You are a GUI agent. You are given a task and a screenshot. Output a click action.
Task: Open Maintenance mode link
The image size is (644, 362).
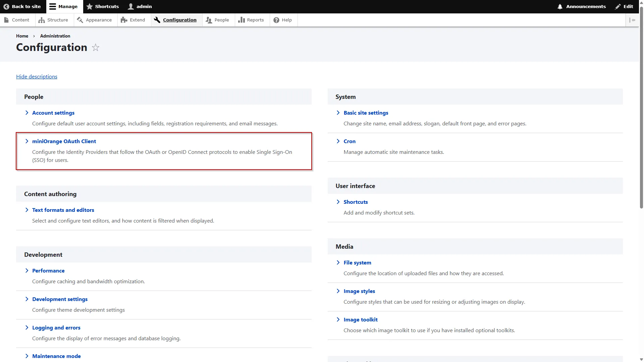click(x=56, y=356)
